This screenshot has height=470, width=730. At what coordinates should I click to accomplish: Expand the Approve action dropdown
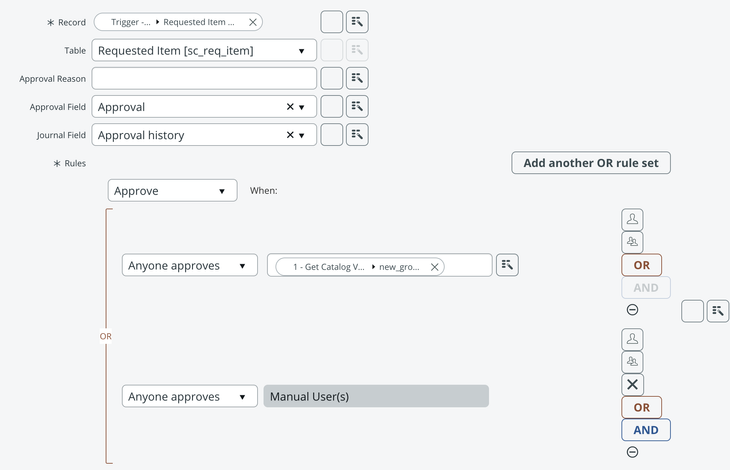[x=172, y=190]
